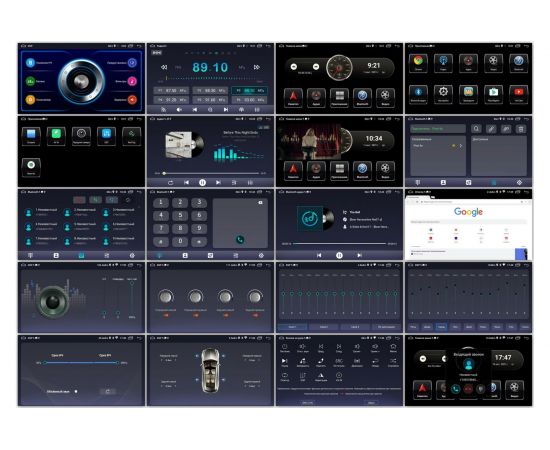Open equalizer icon in music player toolbar

pos(250,182)
